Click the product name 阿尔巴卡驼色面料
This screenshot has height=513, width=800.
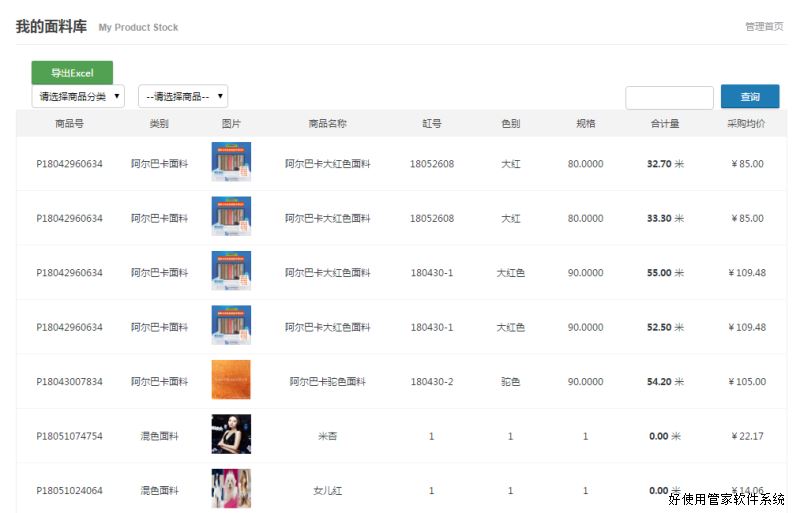(x=328, y=382)
